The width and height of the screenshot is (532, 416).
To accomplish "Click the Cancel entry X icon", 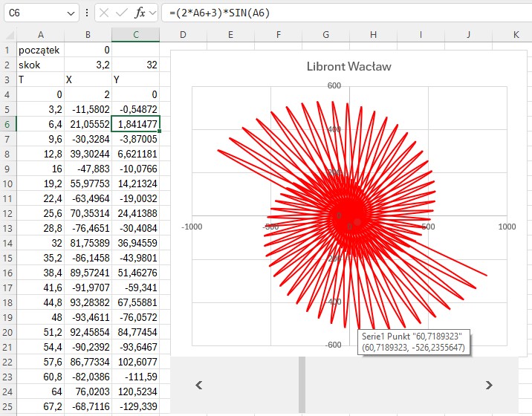I will pyautogui.click(x=104, y=13).
